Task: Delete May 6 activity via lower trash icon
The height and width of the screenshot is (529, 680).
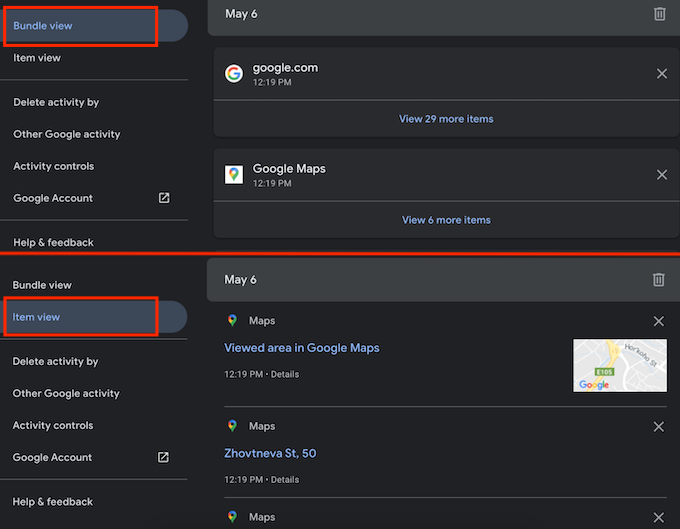Action: pyautogui.click(x=658, y=280)
